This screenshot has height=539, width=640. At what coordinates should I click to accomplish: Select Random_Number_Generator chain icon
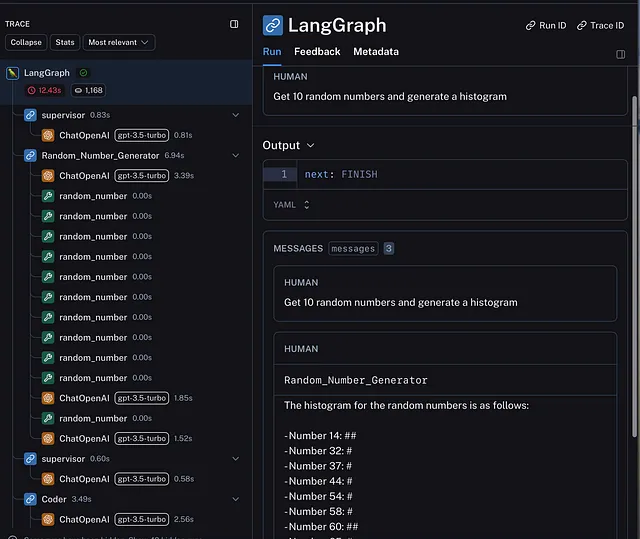30,155
